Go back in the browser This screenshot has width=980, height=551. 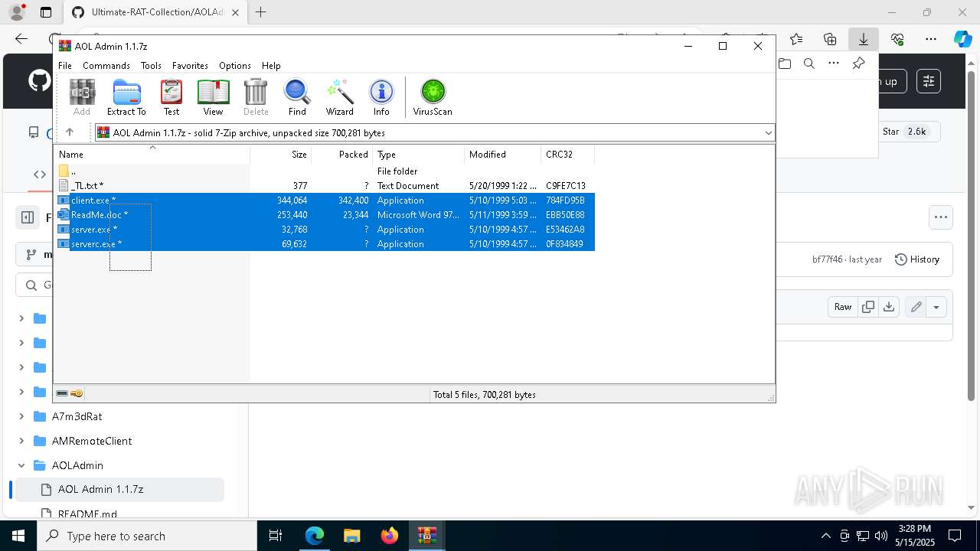point(21,39)
